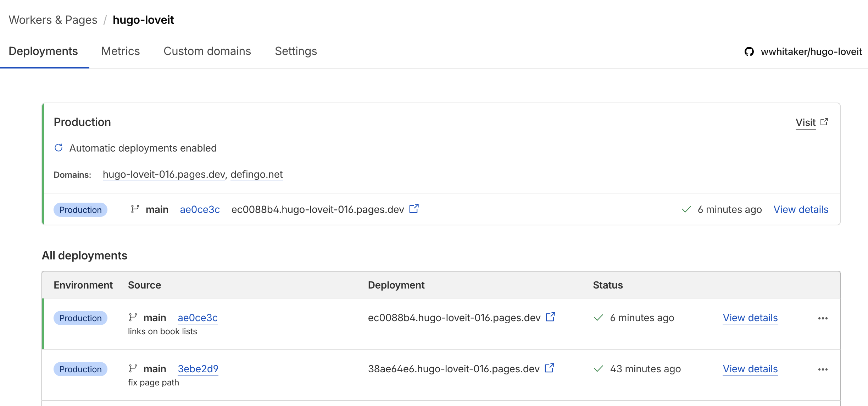
Task: Click checkmark in 6 minutes ago table row
Action: tap(599, 318)
